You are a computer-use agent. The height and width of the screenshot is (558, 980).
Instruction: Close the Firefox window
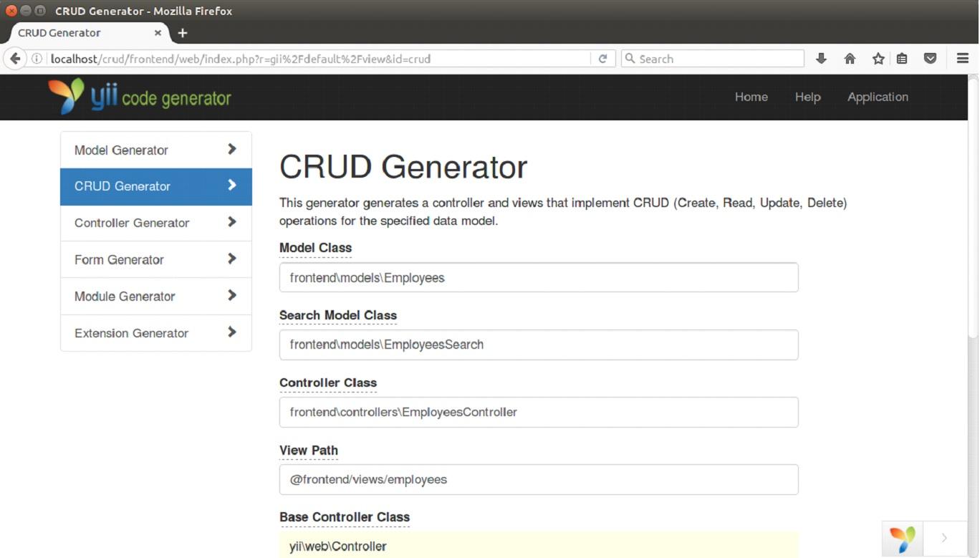pyautogui.click(x=11, y=11)
